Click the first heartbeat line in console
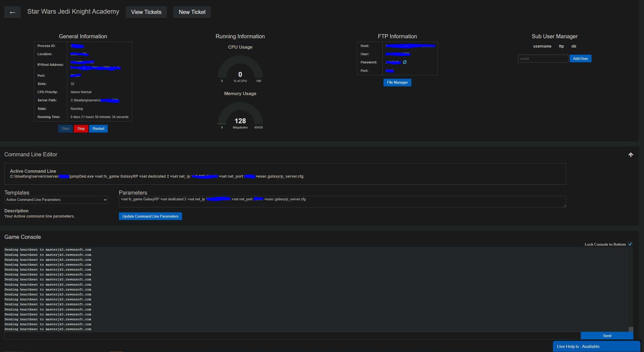The image size is (644, 352). click(48, 250)
